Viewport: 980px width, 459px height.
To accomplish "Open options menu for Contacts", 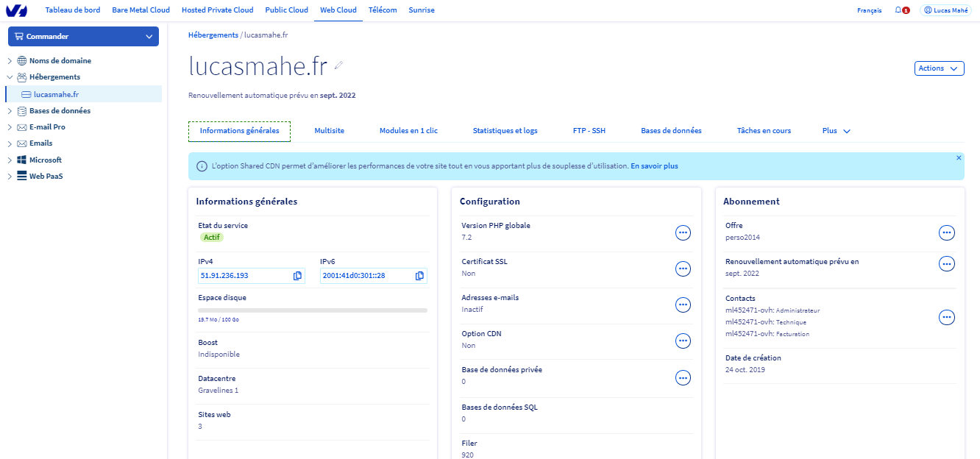I will 947,317.
